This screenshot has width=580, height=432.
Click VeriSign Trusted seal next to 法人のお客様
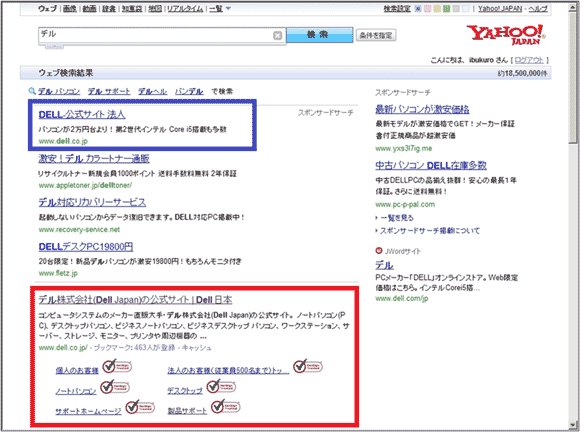click(x=308, y=366)
